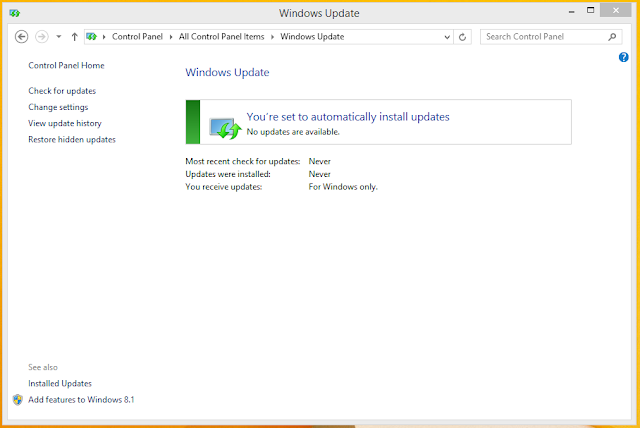Click "Updates were installed:" label

pos(228,174)
